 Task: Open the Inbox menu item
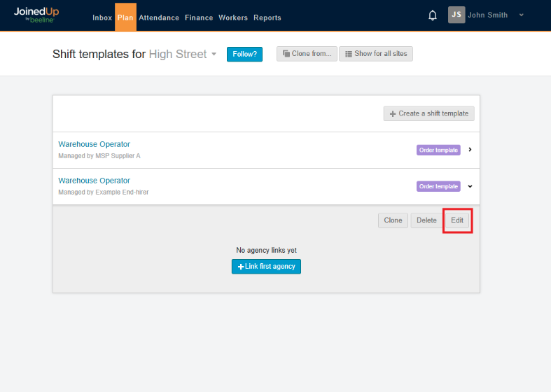tap(102, 17)
